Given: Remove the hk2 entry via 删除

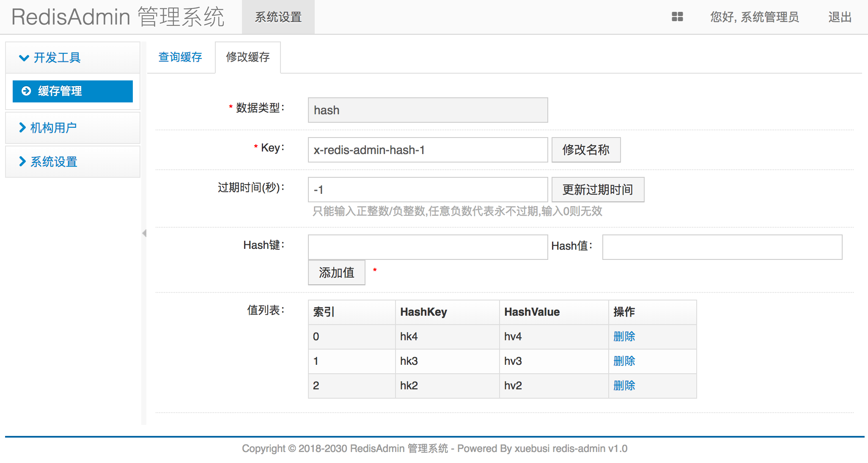Looking at the screenshot, I should pyautogui.click(x=624, y=386).
